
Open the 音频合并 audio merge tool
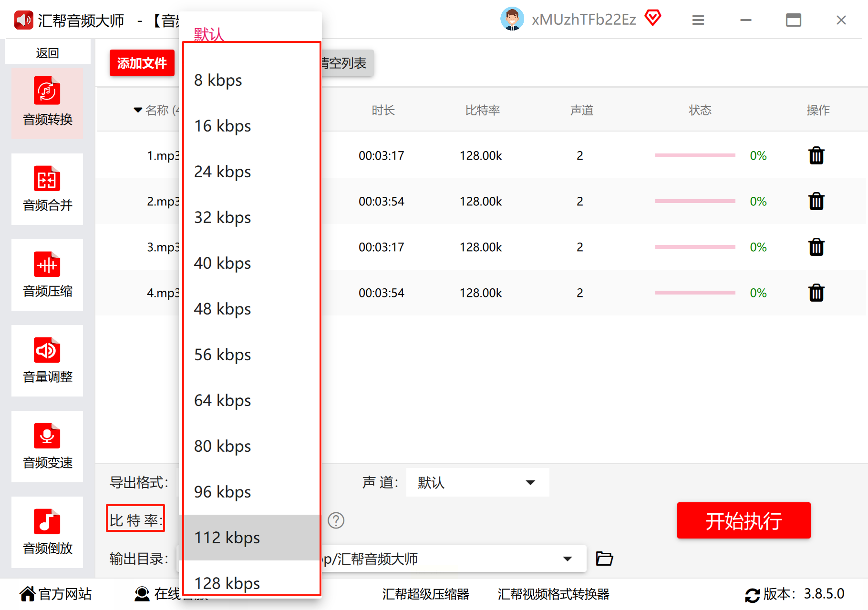47,189
